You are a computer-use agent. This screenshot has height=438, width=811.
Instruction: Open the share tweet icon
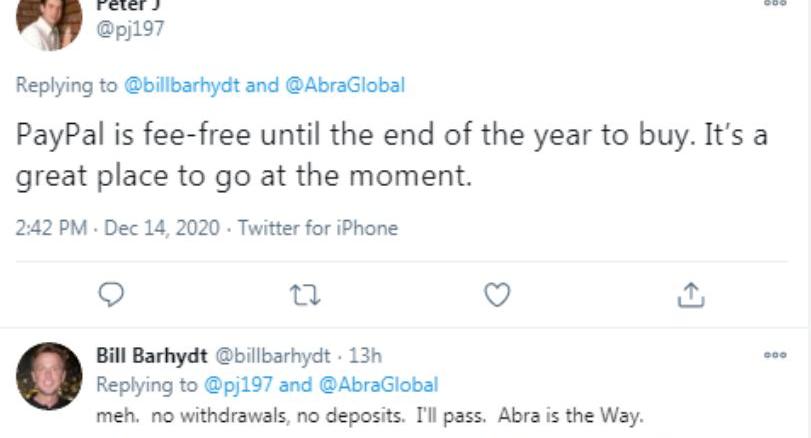(691, 295)
